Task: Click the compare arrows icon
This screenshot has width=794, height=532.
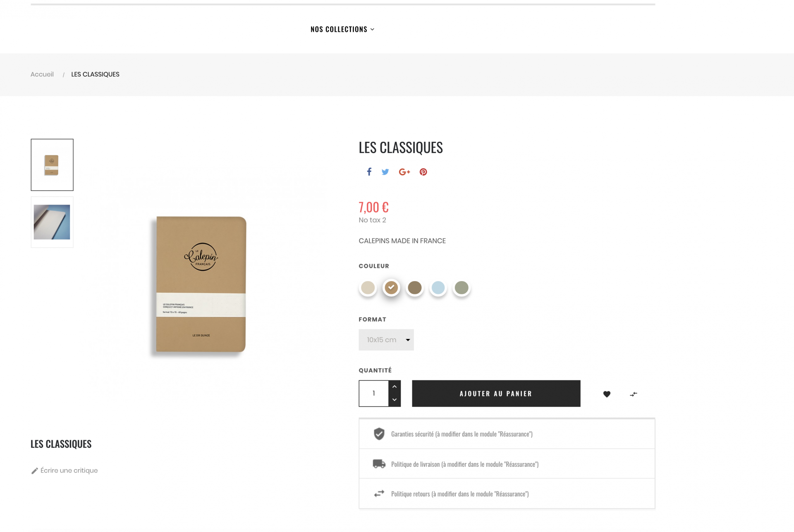Action: (633, 394)
